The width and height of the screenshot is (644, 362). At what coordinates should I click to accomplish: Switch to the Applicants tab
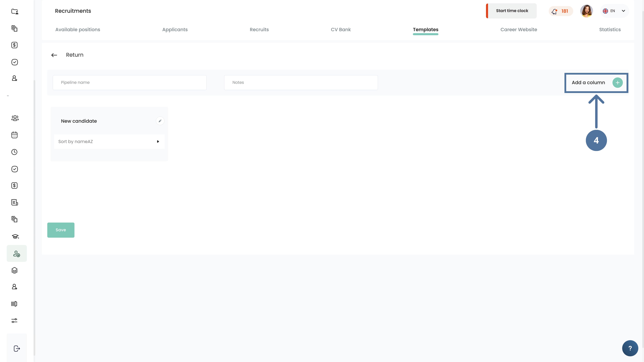175,29
